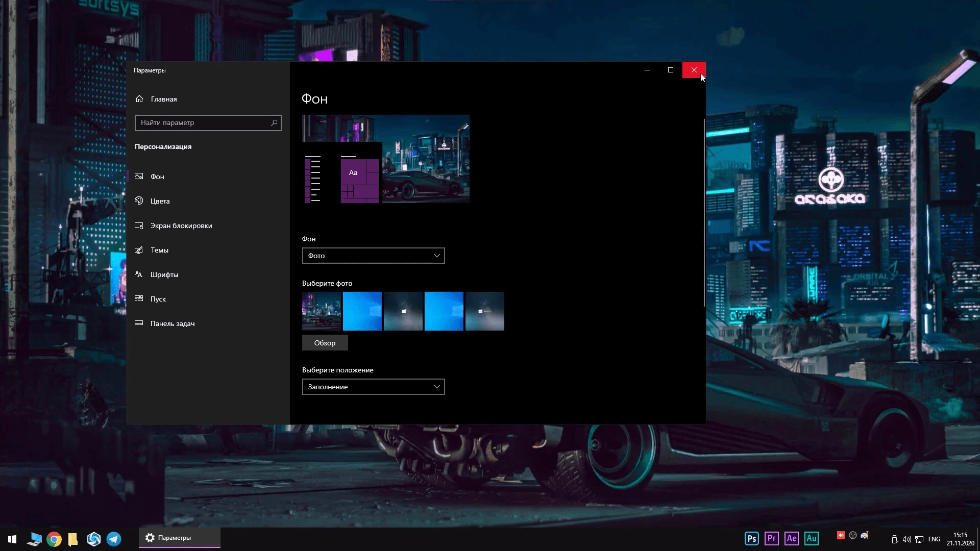This screenshot has width=980, height=551.
Task: Expand the Фон type dropdown (Фото)
Action: click(x=373, y=256)
